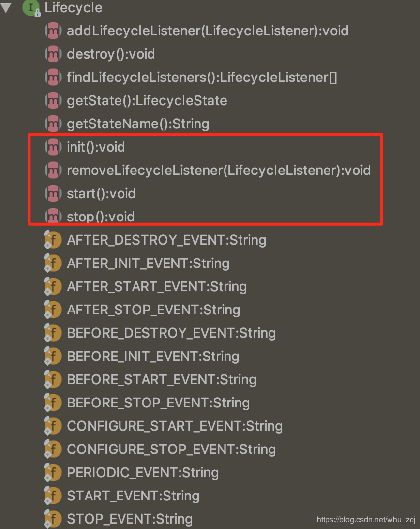Click method icon beside getStateName

point(53,124)
